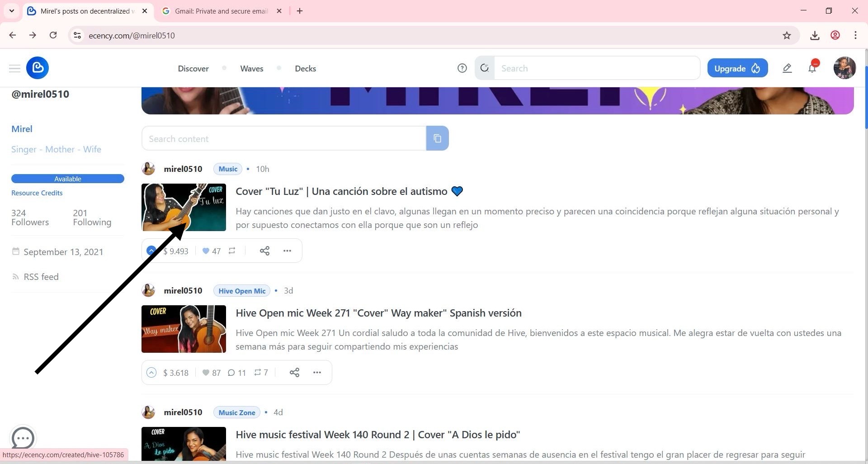Focus the top Search field

pyautogui.click(x=597, y=68)
